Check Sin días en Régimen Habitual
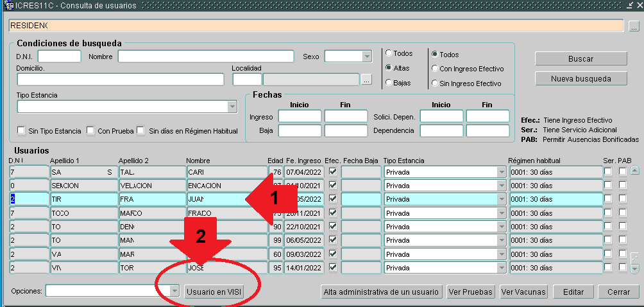The width and height of the screenshot is (644, 307). pos(141,130)
